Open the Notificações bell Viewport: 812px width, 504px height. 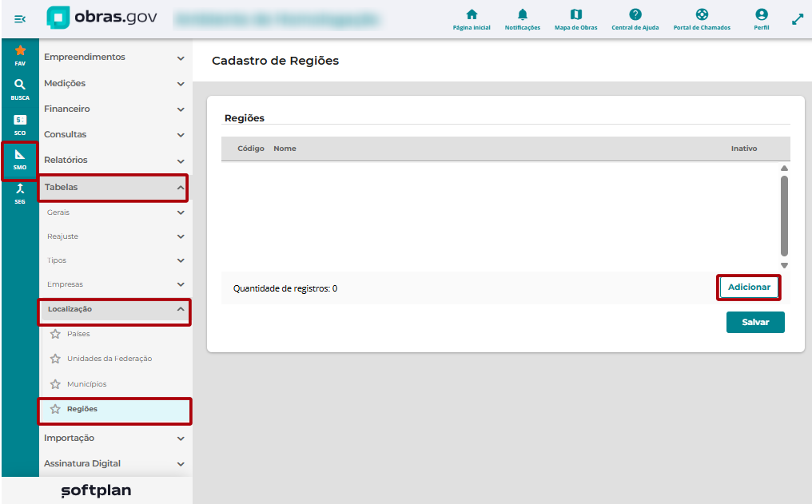[523, 19]
